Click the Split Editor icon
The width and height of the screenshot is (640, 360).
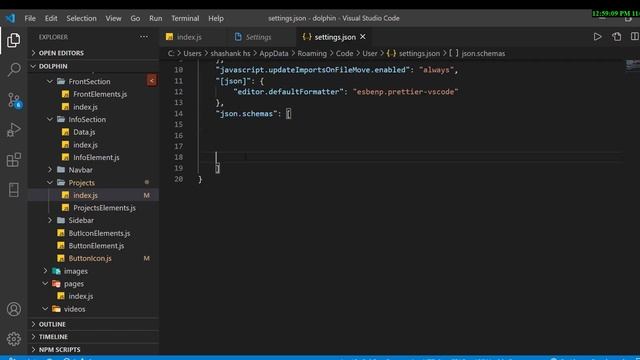point(635,37)
